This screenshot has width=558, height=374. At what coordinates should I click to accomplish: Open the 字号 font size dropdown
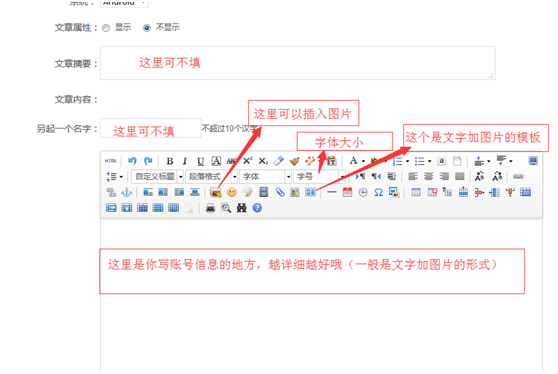319,177
